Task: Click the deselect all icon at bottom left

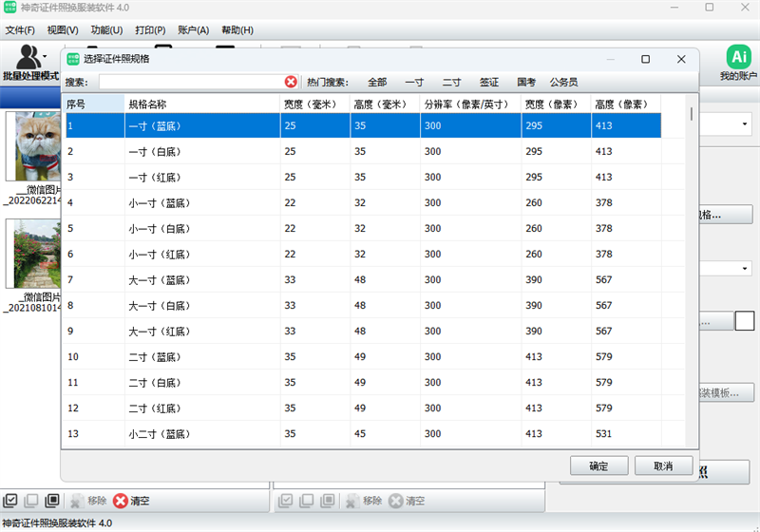Action: tap(31, 501)
